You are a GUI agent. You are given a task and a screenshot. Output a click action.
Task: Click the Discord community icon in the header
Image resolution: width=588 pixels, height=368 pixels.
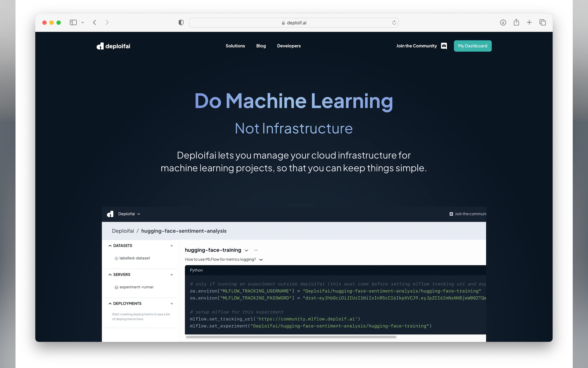point(444,46)
